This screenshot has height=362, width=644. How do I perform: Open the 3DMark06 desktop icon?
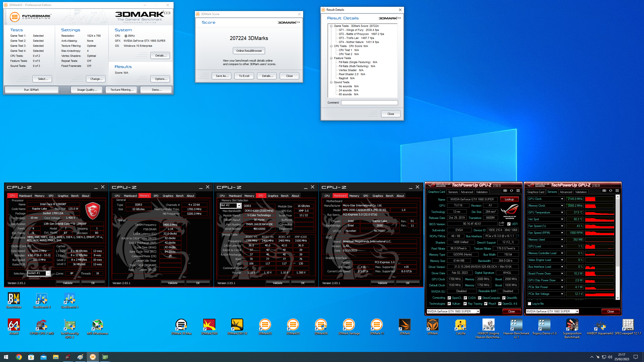point(321,327)
